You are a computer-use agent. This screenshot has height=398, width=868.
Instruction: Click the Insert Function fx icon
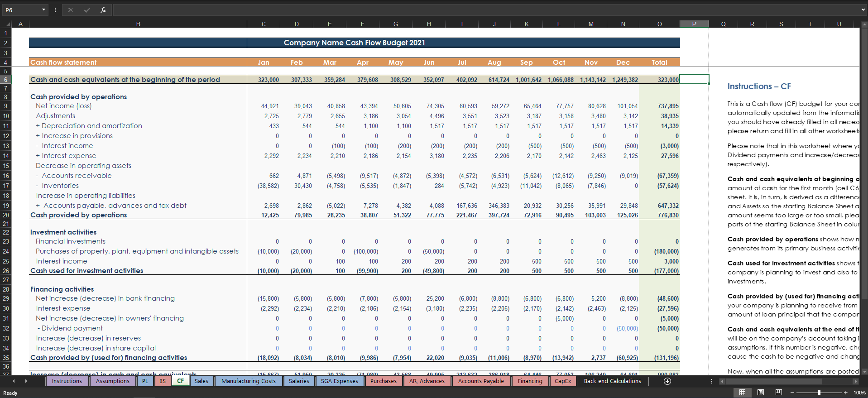(x=103, y=10)
